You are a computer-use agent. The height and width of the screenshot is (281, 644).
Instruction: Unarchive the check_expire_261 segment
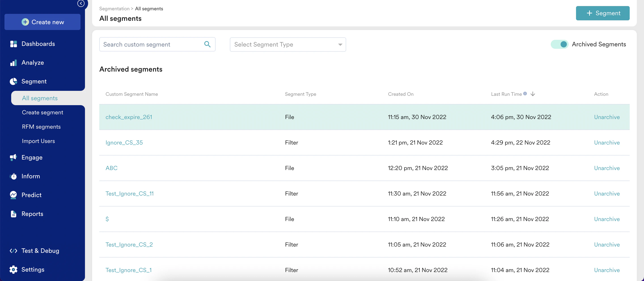coord(607,117)
